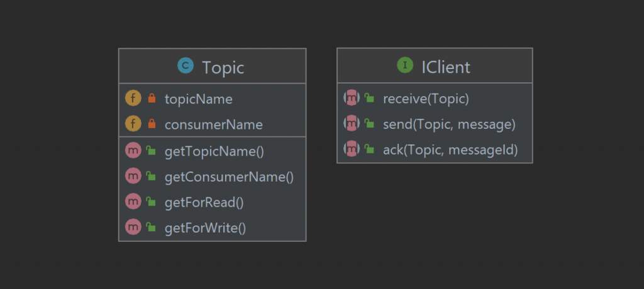The width and height of the screenshot is (644, 289).
Task: Select the getForRead() method entry
Action: click(x=213, y=202)
